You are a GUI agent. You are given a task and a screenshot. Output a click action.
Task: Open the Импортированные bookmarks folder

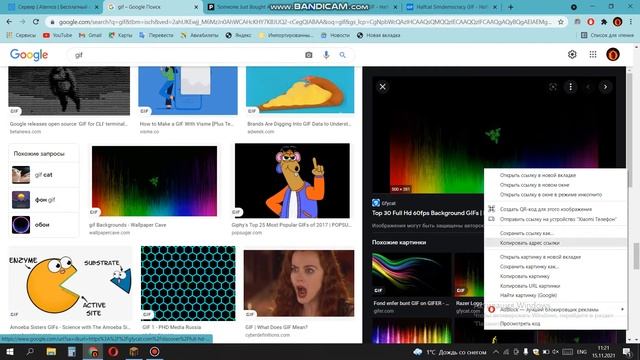pos(287,36)
